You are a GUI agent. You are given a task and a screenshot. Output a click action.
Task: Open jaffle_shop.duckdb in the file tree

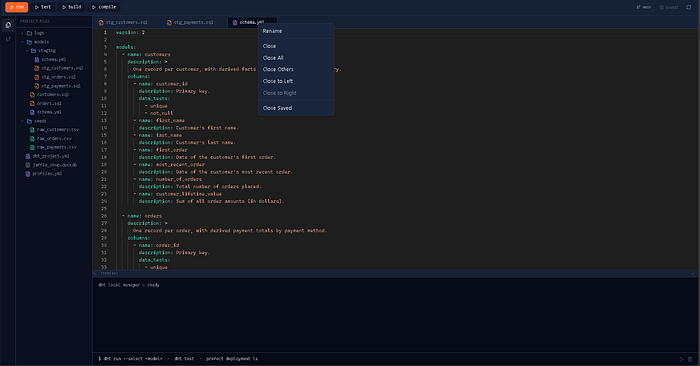(55, 165)
